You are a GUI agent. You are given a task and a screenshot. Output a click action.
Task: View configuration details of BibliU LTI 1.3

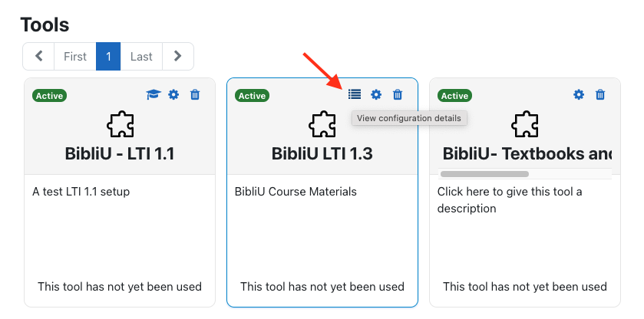pyautogui.click(x=355, y=95)
